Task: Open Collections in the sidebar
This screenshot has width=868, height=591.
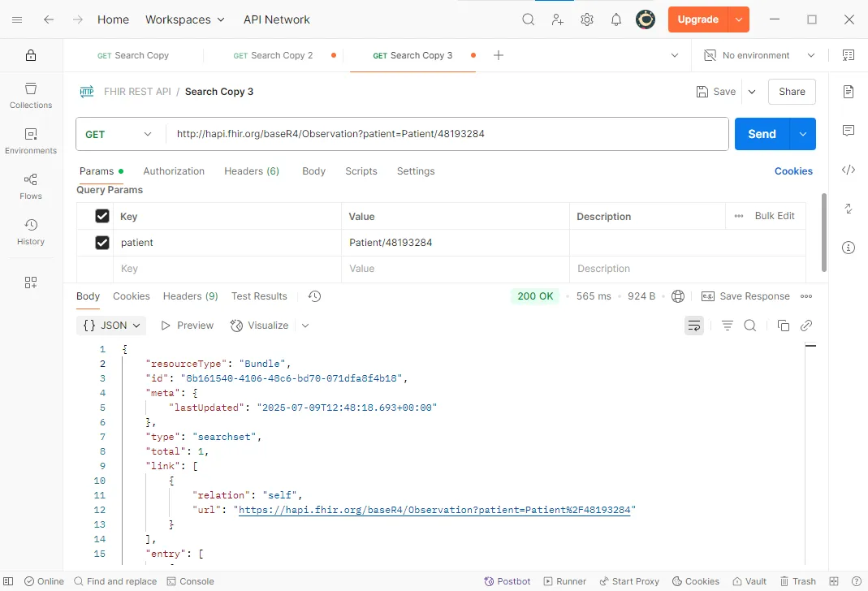Action: pyautogui.click(x=31, y=96)
